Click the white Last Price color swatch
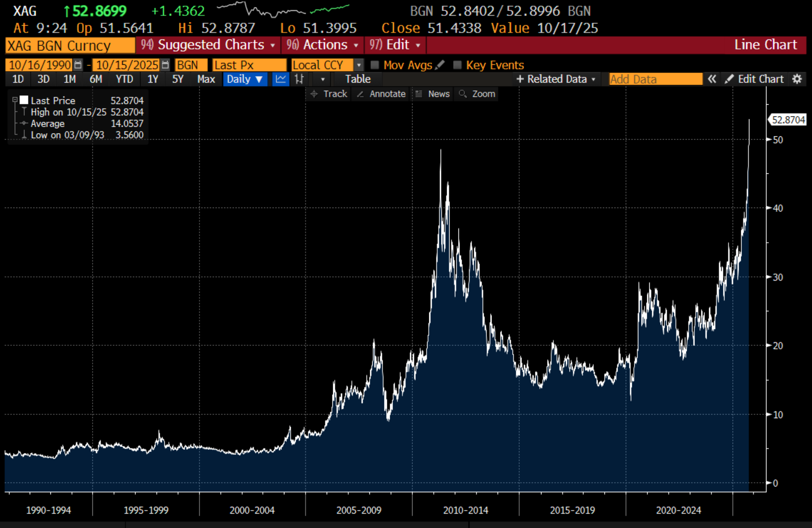812x528 pixels. 24,100
